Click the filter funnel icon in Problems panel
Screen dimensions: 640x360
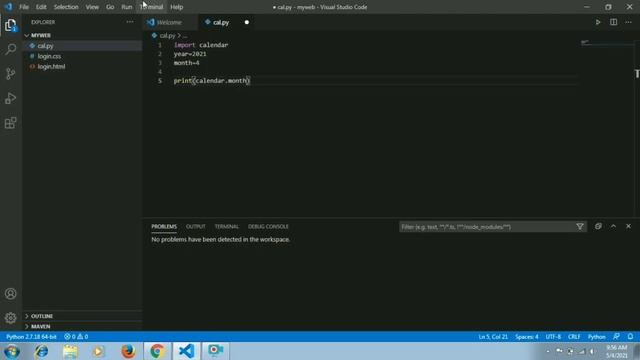coord(580,227)
